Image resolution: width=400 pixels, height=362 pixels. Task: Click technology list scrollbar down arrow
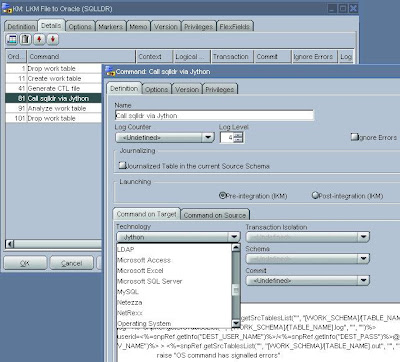(236, 323)
